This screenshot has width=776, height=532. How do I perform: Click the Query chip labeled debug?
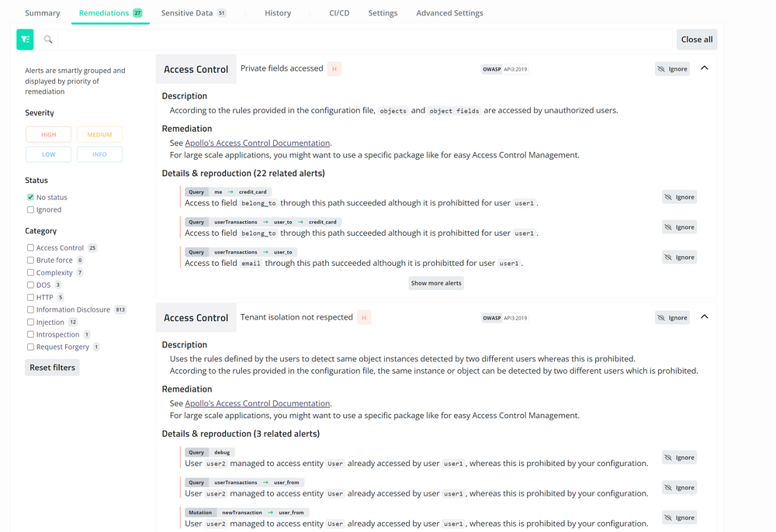tap(221, 452)
